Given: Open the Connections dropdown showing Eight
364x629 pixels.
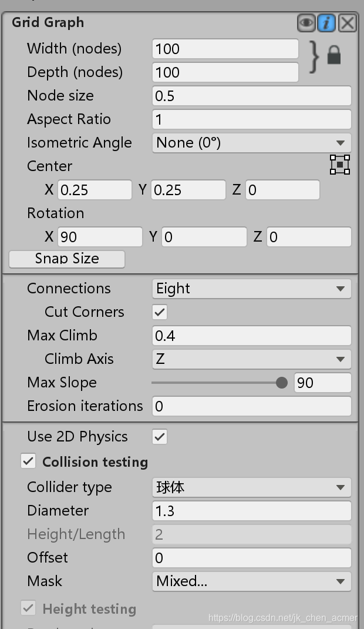Looking at the screenshot, I should pyautogui.click(x=251, y=288).
